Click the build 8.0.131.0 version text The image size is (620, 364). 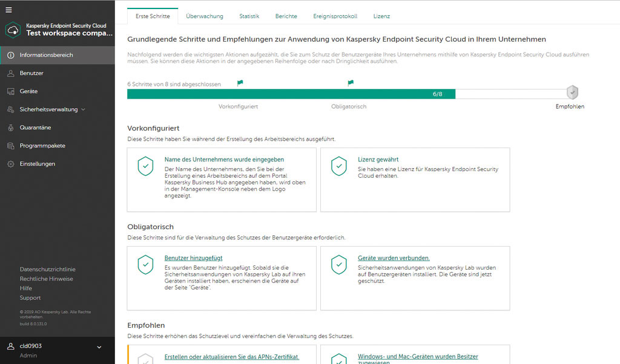coord(33,323)
